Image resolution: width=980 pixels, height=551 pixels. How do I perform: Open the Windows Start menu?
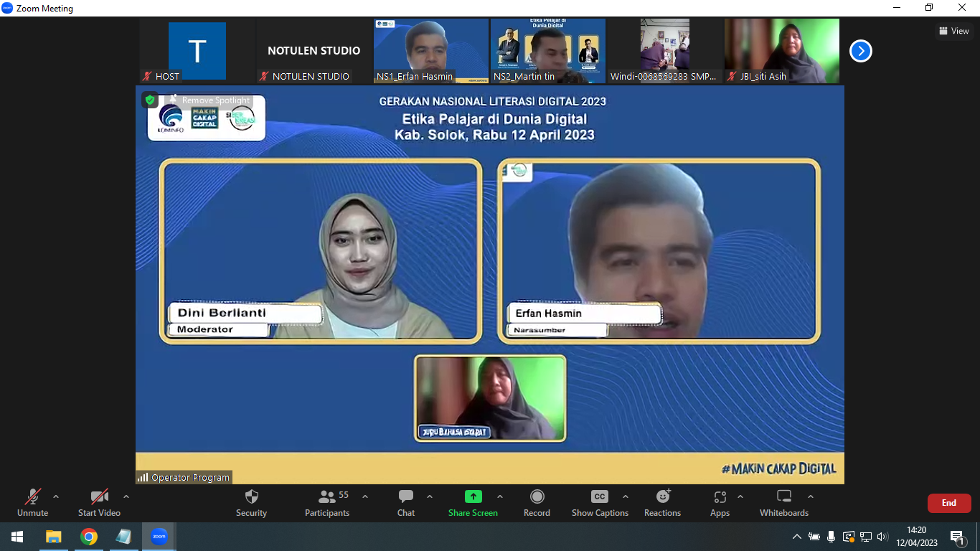(17, 537)
